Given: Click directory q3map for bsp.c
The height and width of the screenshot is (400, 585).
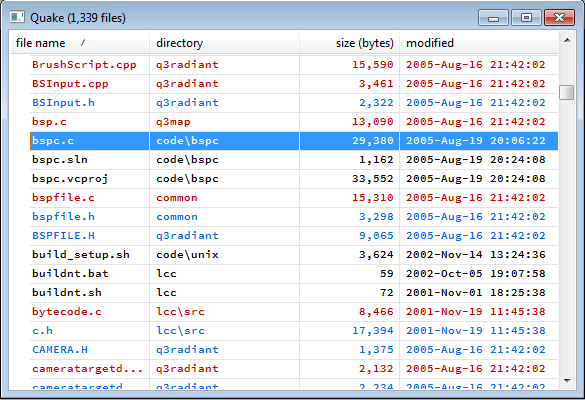Looking at the screenshot, I should point(173,122).
